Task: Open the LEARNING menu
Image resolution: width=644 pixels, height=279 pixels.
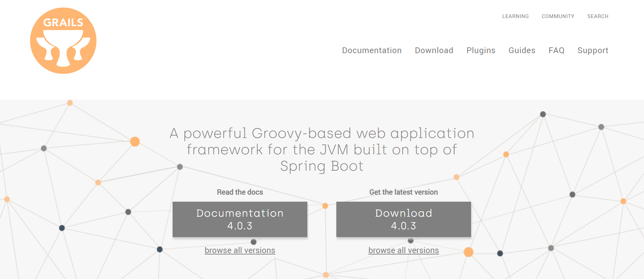Action: [515, 16]
